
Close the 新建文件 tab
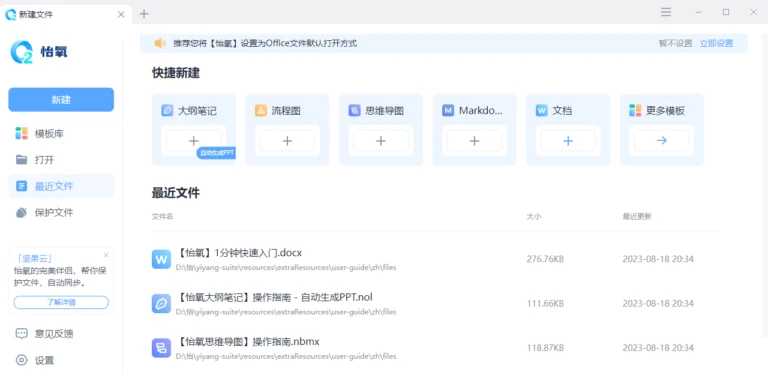tap(121, 14)
